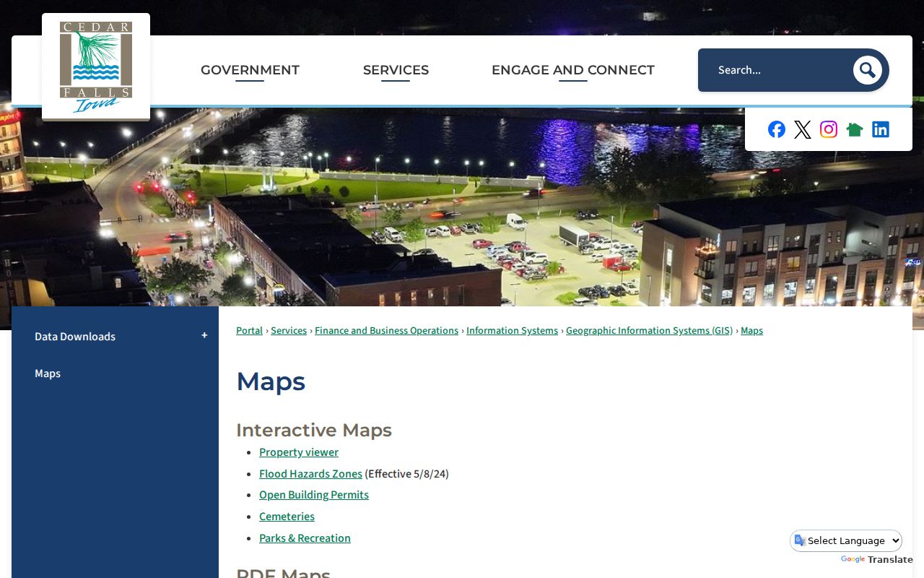Open the Select Language dropdown
924x578 pixels.
point(846,540)
